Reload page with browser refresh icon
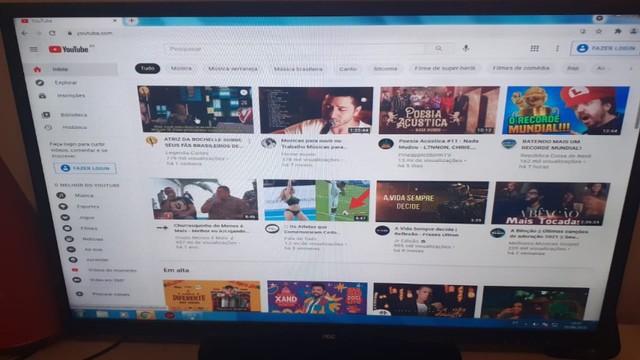The height and width of the screenshot is (360, 640). coord(52,33)
